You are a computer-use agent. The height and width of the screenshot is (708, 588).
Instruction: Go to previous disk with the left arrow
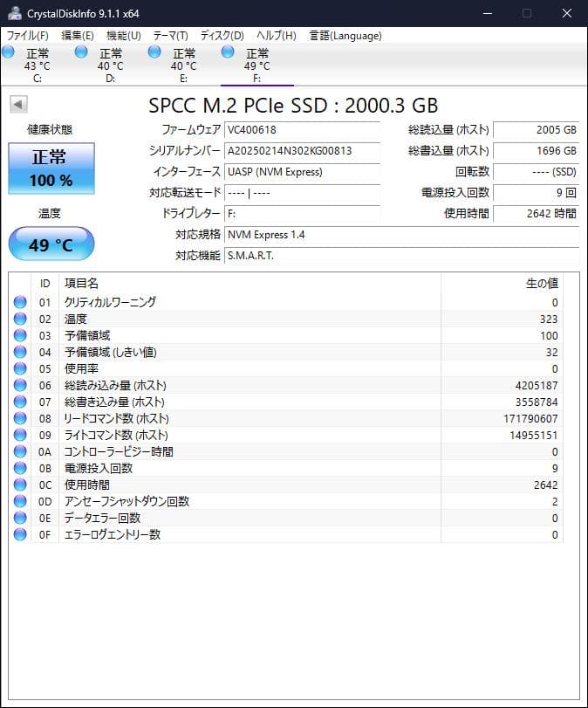(x=18, y=104)
